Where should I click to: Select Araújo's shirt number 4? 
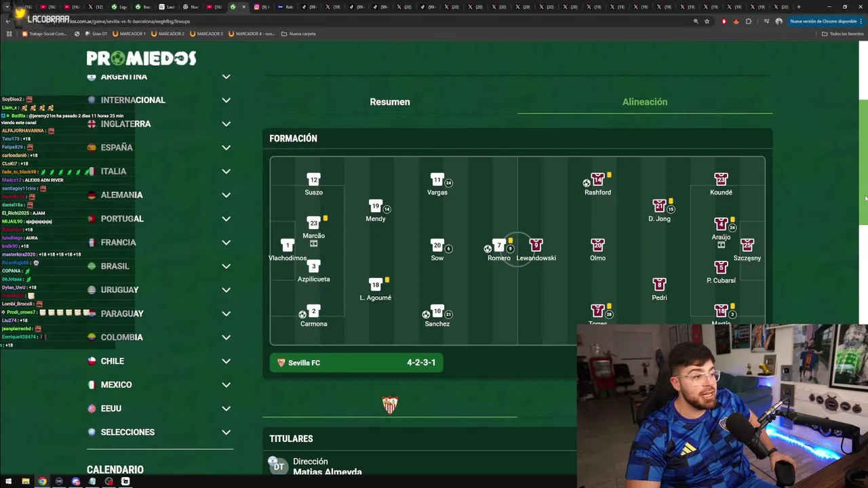[x=721, y=224]
